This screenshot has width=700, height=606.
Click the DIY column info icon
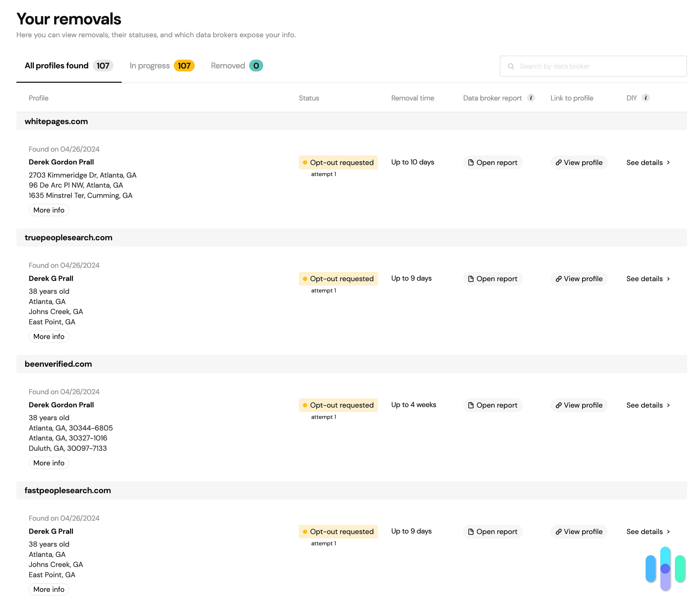click(646, 98)
